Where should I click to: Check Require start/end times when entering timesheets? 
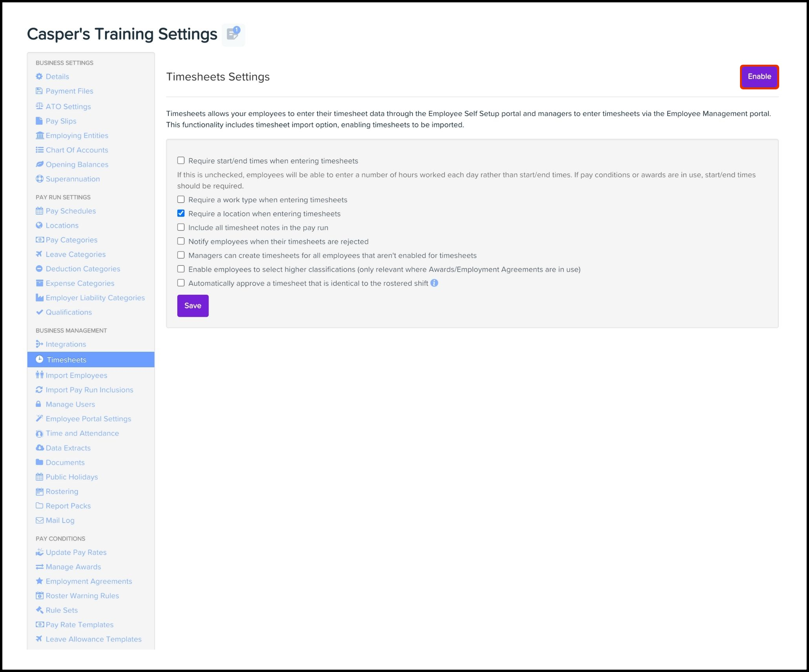point(181,160)
